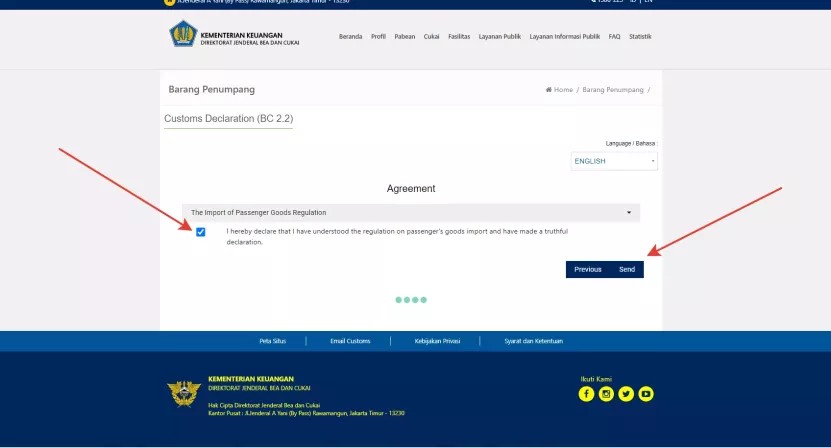831x448 pixels.
Task: Open the Layanan Publik menu
Action: click(x=500, y=37)
